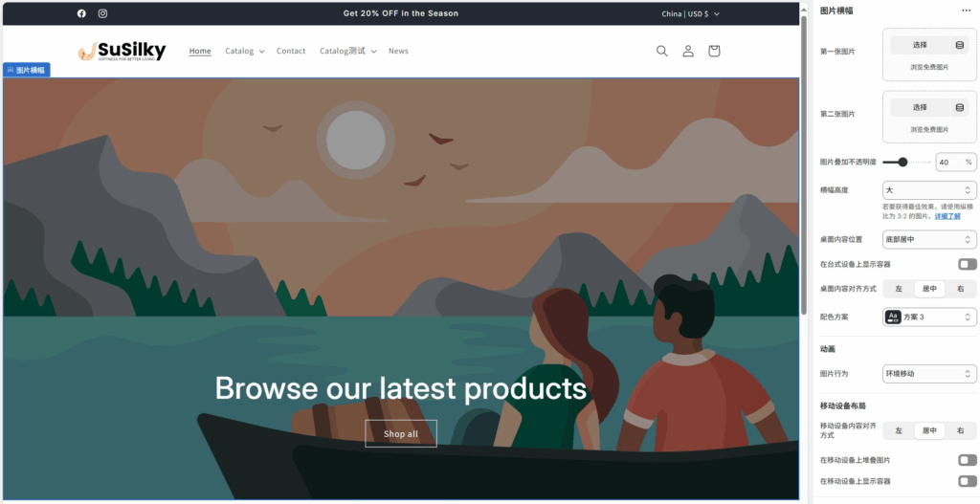Expand the 图片行为 dropdown showing 环境移动
Screen dimensions: 980x504
(928, 373)
